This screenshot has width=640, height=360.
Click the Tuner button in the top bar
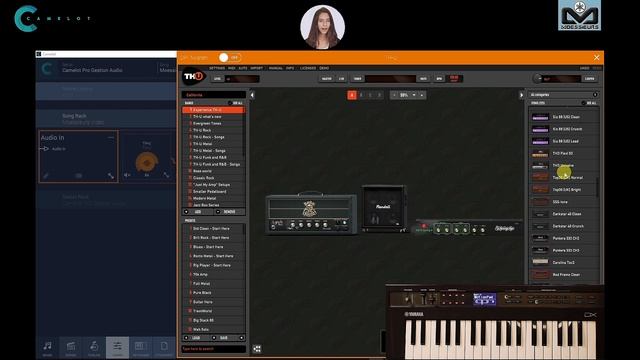358,79
